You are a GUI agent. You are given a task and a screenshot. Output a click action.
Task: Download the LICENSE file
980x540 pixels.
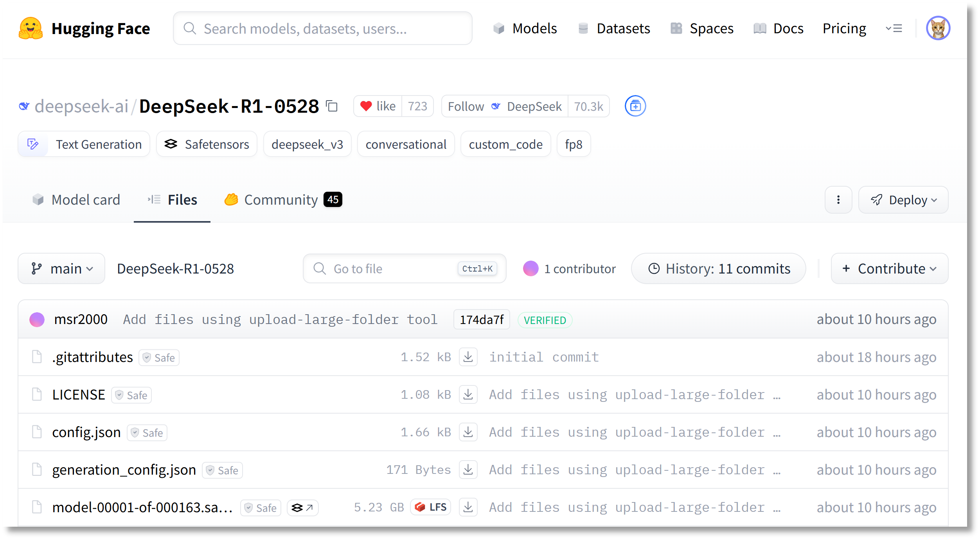click(468, 394)
